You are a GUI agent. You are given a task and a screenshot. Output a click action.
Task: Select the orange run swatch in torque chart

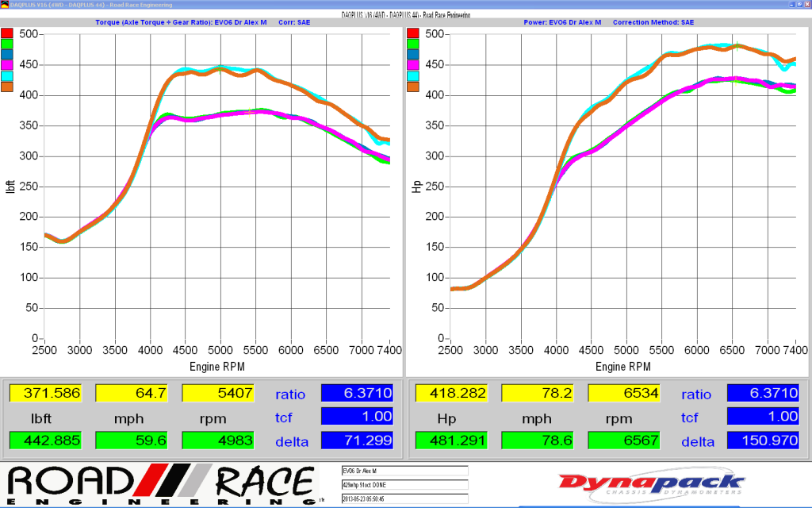6,87
